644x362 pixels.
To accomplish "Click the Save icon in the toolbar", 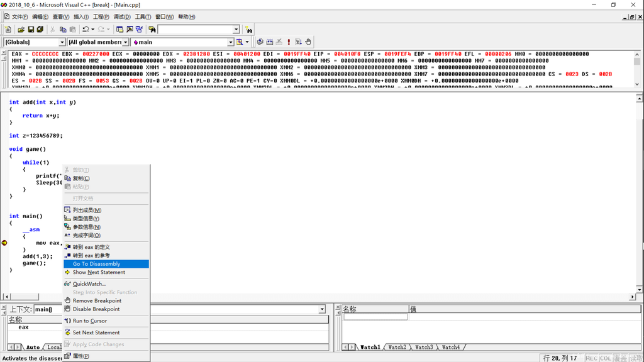I will click(x=31, y=30).
